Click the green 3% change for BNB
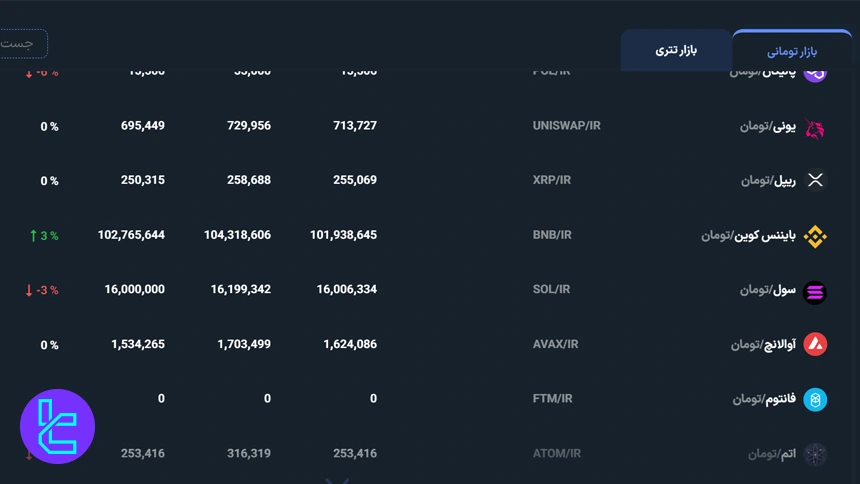The image size is (860, 484). (44, 236)
